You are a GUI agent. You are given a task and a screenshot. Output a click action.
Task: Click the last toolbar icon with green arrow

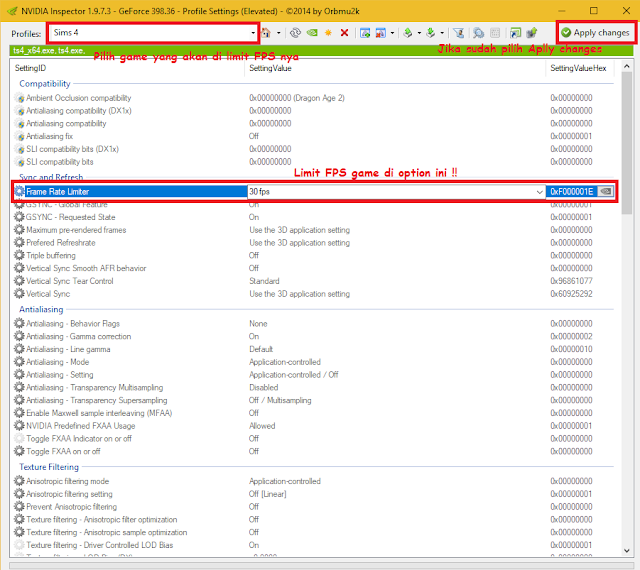tap(532, 33)
